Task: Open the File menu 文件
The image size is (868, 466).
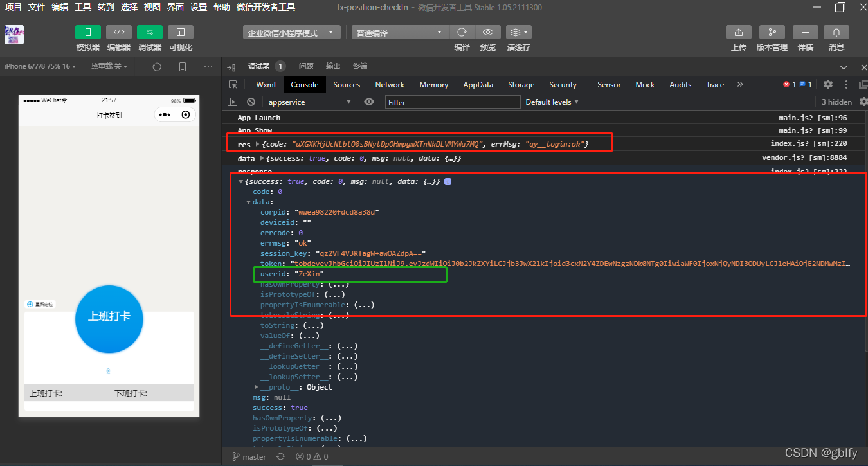Action: pyautogui.click(x=37, y=7)
